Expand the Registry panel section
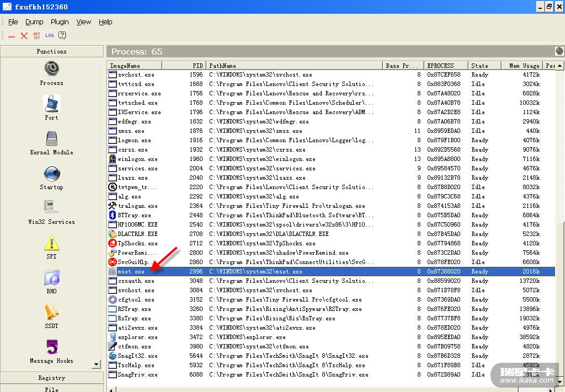Viewport: 565px width, 392px height. (x=52, y=378)
